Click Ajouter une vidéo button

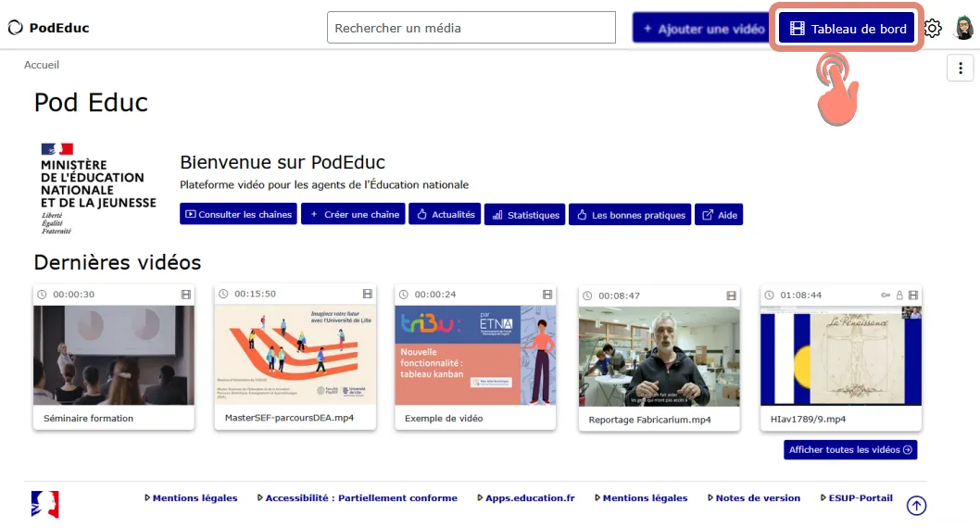(x=702, y=28)
